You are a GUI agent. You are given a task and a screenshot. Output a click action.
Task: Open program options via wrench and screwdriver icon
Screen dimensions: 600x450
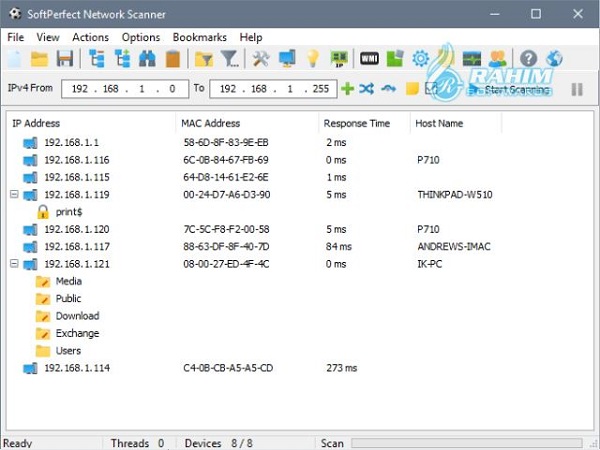pyautogui.click(x=261, y=59)
